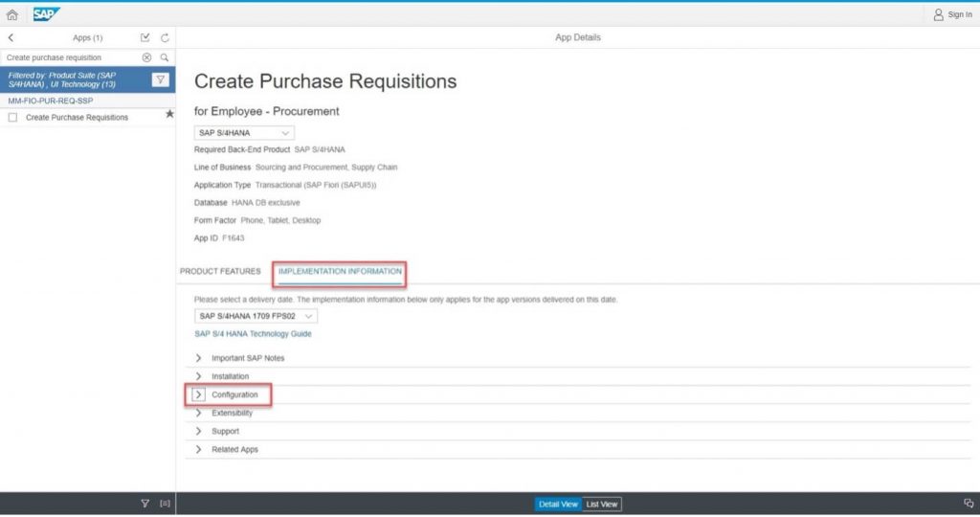Viewport: 980px width, 517px height.
Task: Click the Phone, Tablet, Desktop value
Action: [x=280, y=220]
